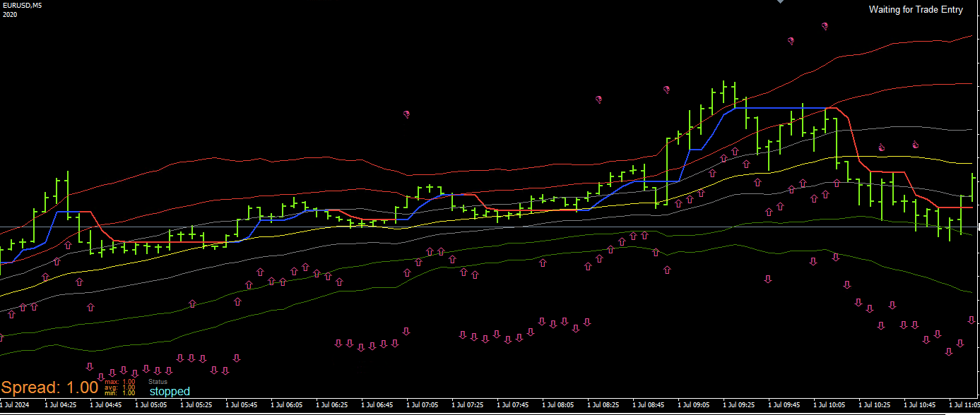
Task: Select the 1 Jul 08:45 time label
Action: point(649,406)
